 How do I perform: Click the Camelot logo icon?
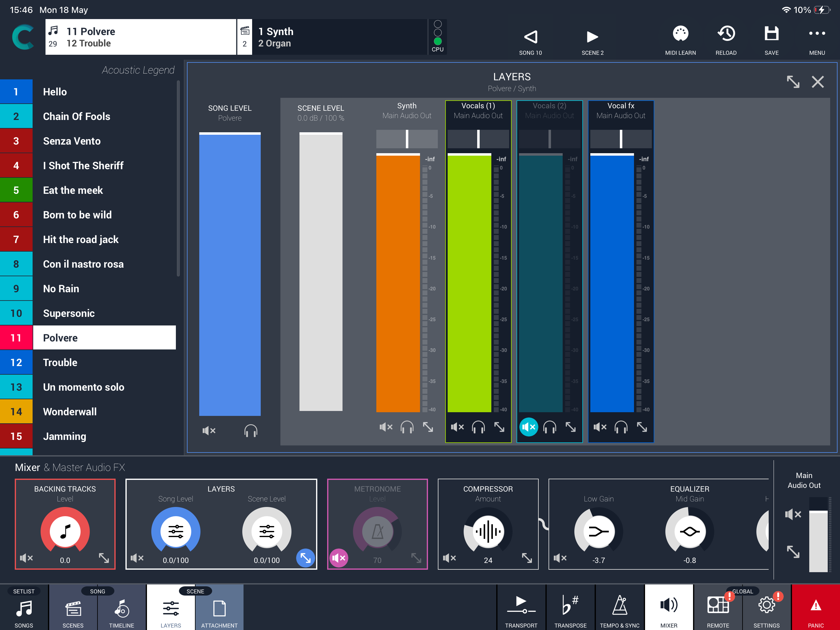(x=23, y=37)
